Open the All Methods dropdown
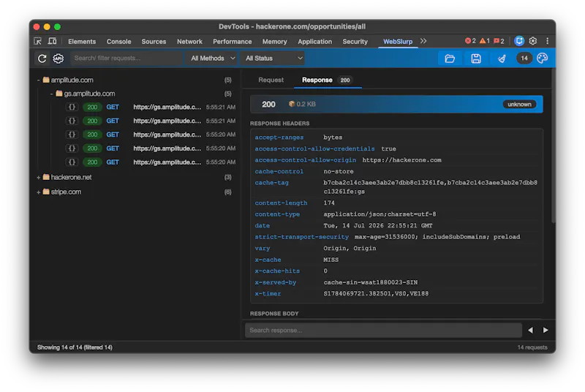 213,59
